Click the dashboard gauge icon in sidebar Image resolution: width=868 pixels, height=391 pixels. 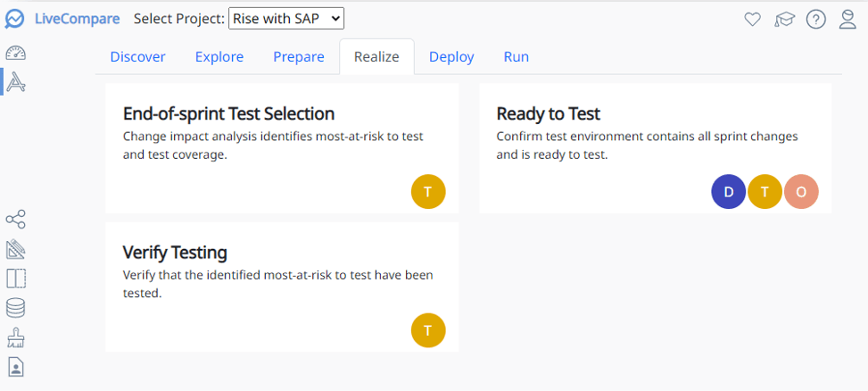pos(15,53)
